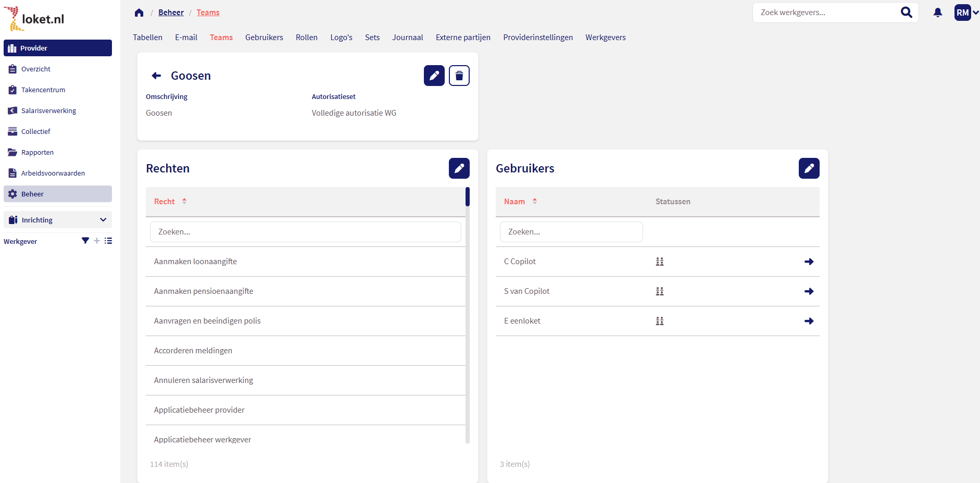Open RM user profile dropdown

click(x=966, y=13)
